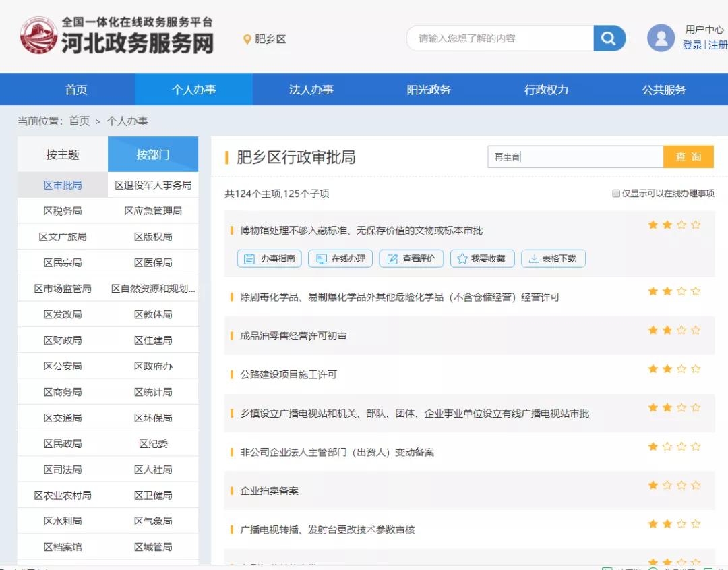Open 法人办事 in navigation bar
Screen dimensions: 728x570
(x=311, y=90)
